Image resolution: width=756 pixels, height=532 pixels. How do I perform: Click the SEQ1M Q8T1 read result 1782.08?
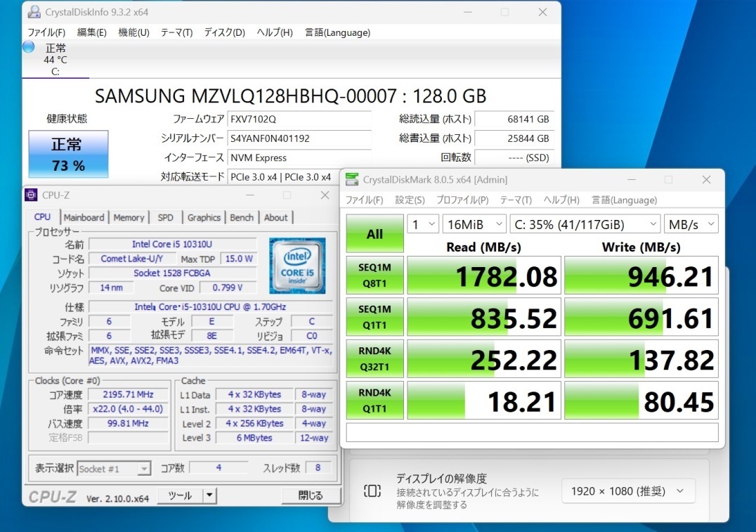[x=484, y=275]
